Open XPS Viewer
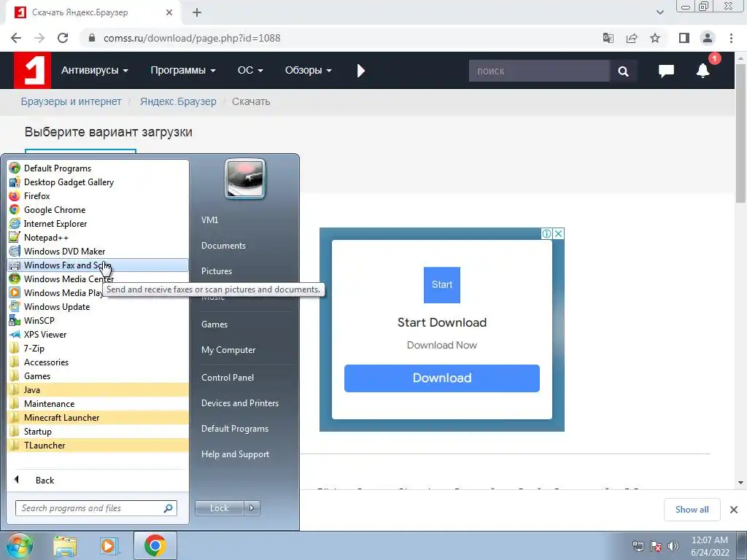The image size is (747, 560). click(x=98, y=334)
